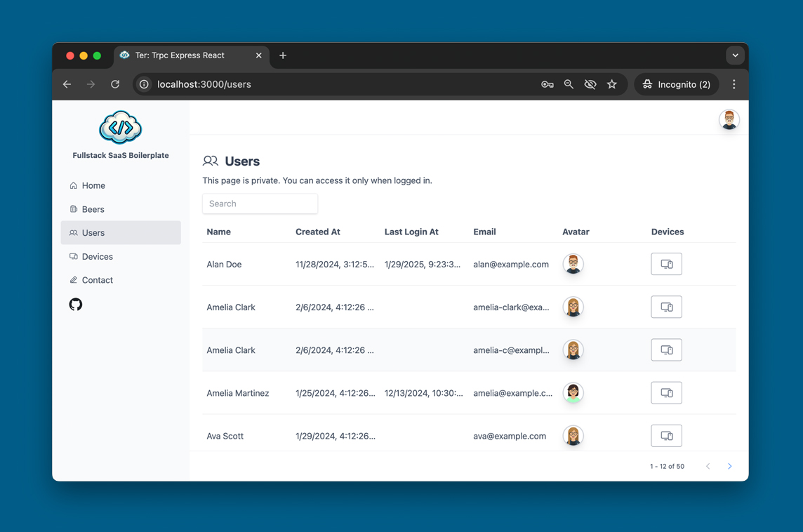Navigate to Home in sidebar
This screenshot has height=532, width=803.
(x=121, y=185)
